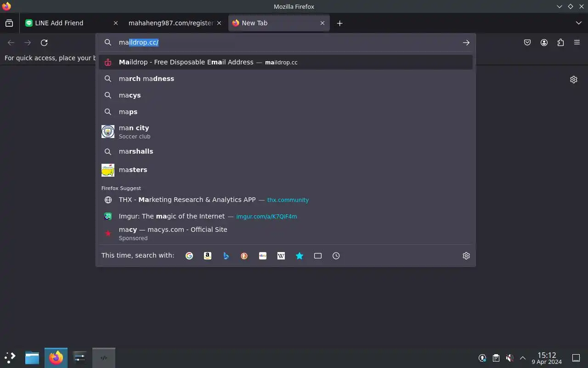Viewport: 588px width, 368px height.
Task: Close the LINE Add Friend tab
Action: 116,23
